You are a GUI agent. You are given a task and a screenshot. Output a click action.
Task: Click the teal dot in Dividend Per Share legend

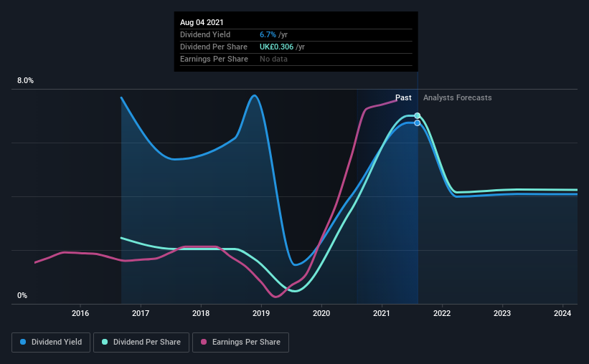coord(105,342)
